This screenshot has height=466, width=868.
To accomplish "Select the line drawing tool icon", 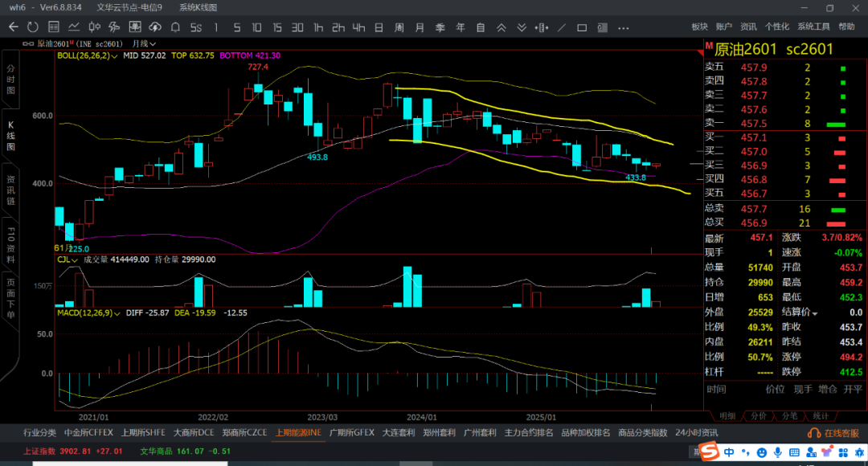I will [563, 27].
